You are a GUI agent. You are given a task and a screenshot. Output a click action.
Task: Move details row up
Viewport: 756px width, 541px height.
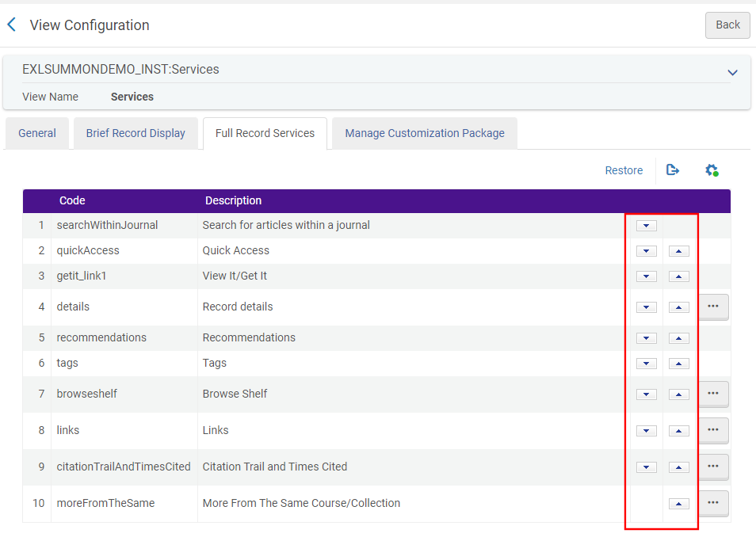[x=679, y=307]
